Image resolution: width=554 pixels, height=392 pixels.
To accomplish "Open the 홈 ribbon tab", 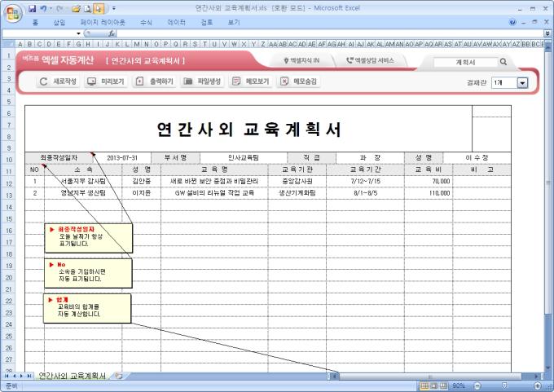I will click(35, 22).
